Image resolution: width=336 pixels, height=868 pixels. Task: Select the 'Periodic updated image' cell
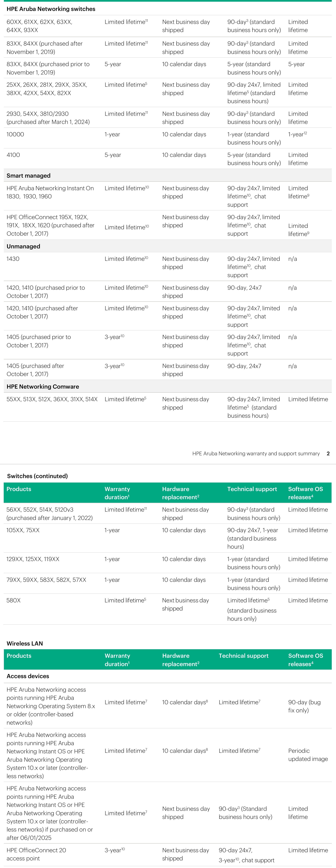pos(308,755)
